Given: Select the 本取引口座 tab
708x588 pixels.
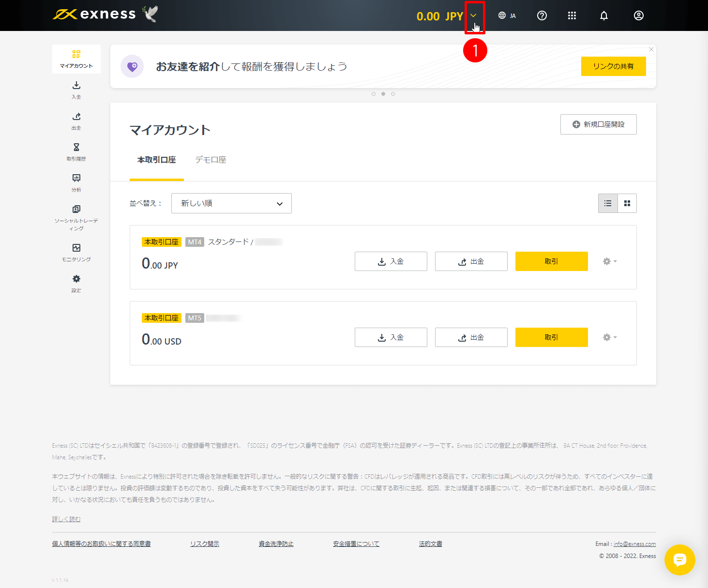Looking at the screenshot, I should coord(156,160).
